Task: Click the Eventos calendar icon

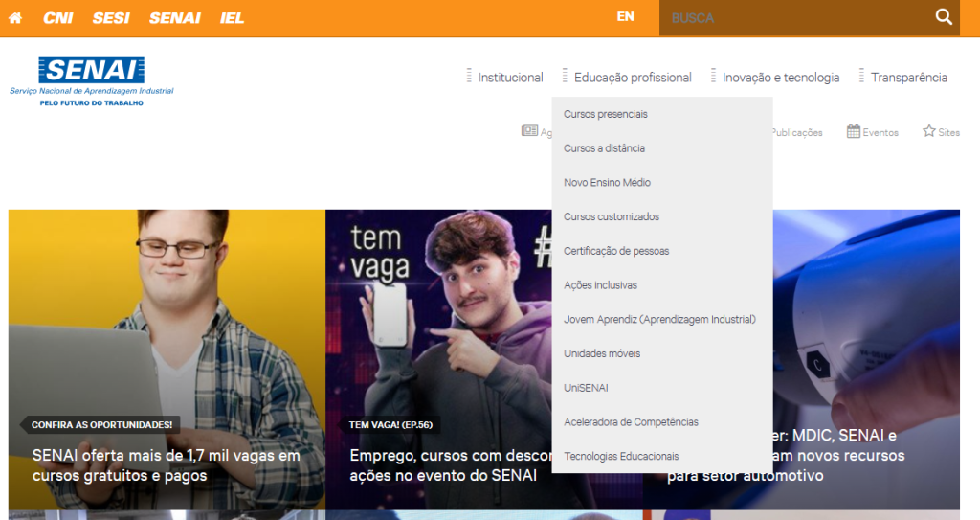Action: tap(853, 131)
